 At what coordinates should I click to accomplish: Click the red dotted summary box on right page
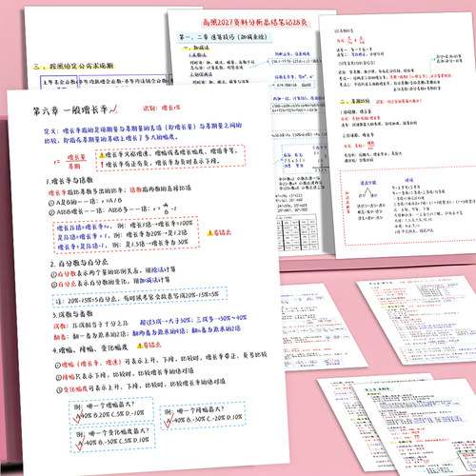coord(407,207)
